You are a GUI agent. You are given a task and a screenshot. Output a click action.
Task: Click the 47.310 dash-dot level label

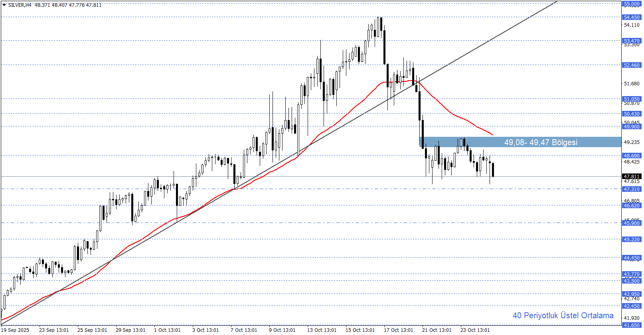click(x=632, y=189)
